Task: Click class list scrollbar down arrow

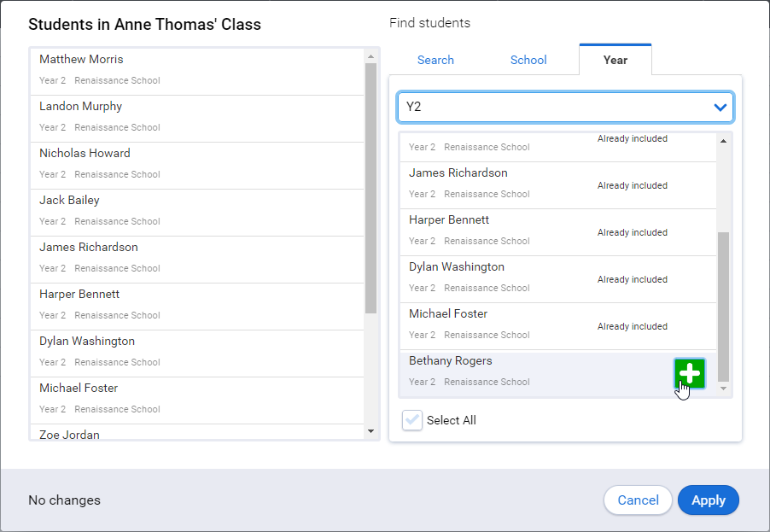Action: click(370, 431)
